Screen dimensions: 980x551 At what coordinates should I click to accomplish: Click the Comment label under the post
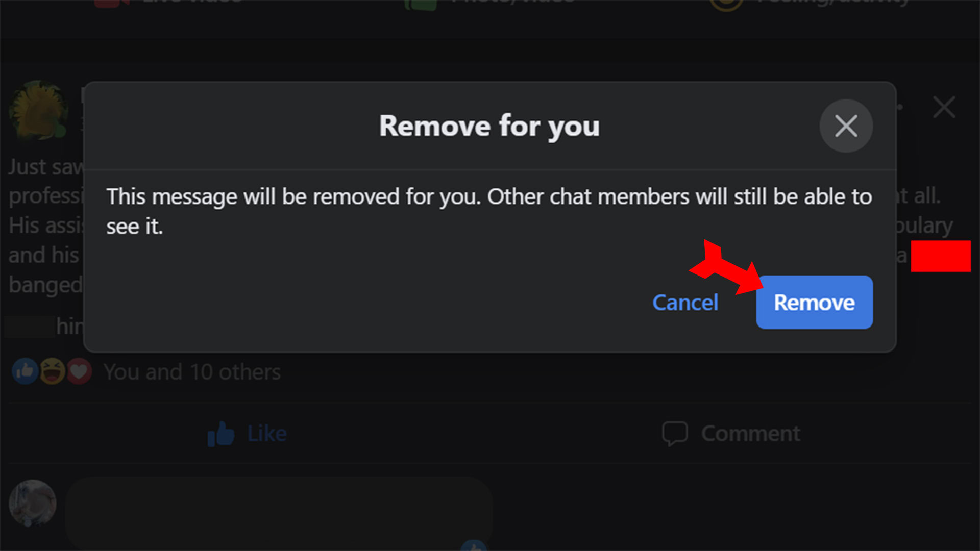(x=750, y=434)
